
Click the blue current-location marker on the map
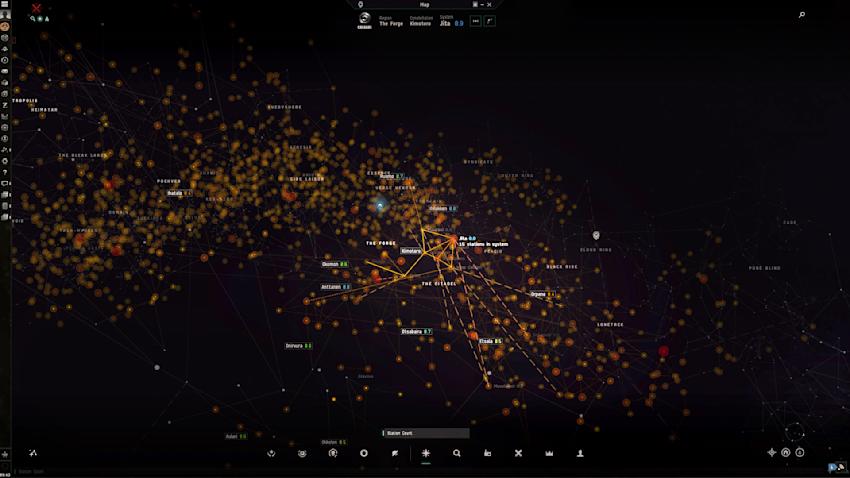[380, 205]
